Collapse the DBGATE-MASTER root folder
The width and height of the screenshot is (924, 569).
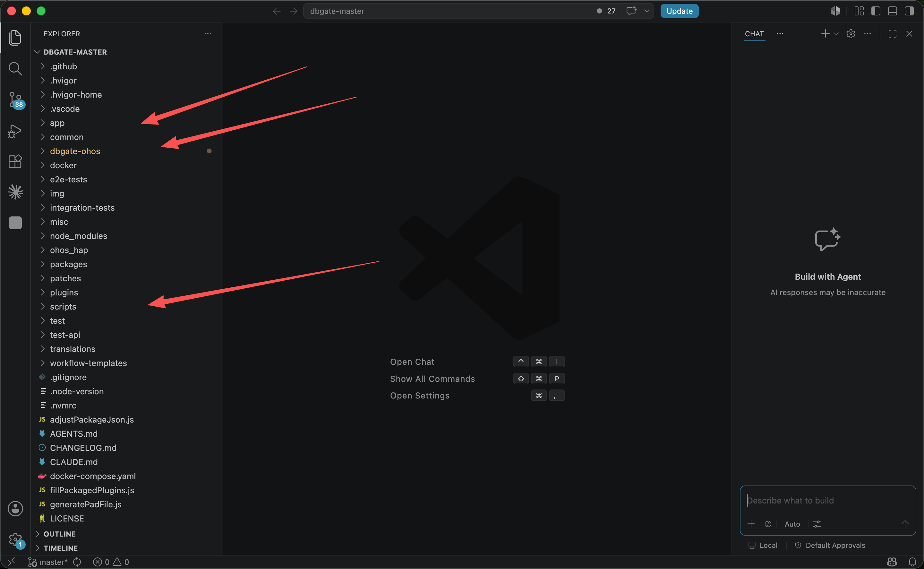[127, 52]
